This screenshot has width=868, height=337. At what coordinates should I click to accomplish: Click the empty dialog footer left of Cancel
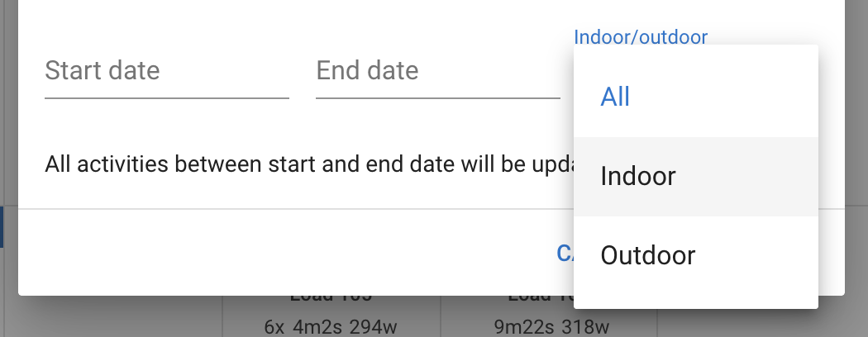[x=277, y=253]
